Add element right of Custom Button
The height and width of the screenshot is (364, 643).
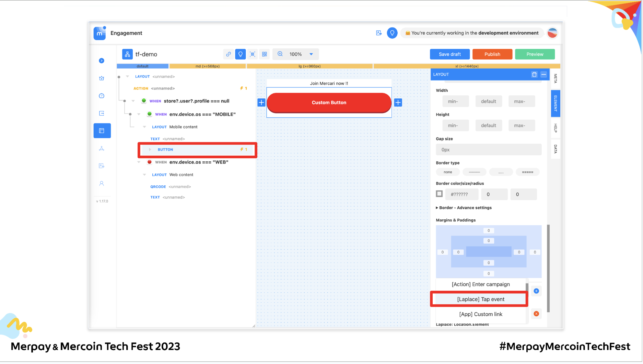click(398, 102)
